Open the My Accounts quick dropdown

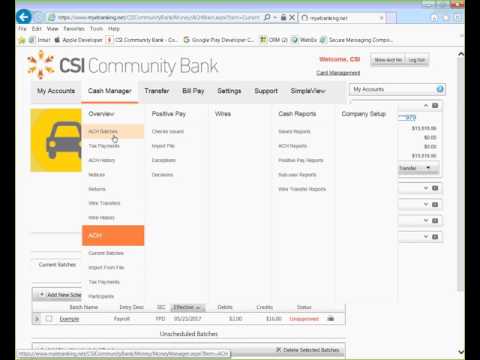[397, 89]
